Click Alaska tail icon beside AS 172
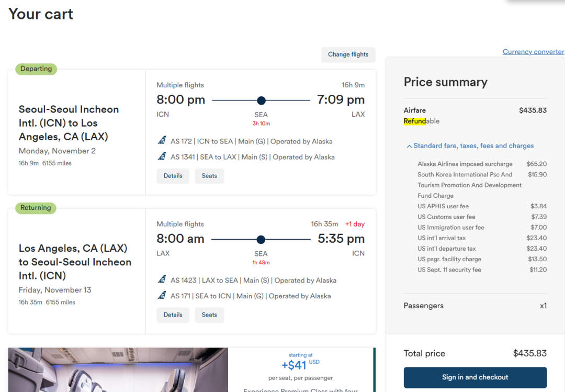The height and width of the screenshot is (392, 565). (x=162, y=141)
